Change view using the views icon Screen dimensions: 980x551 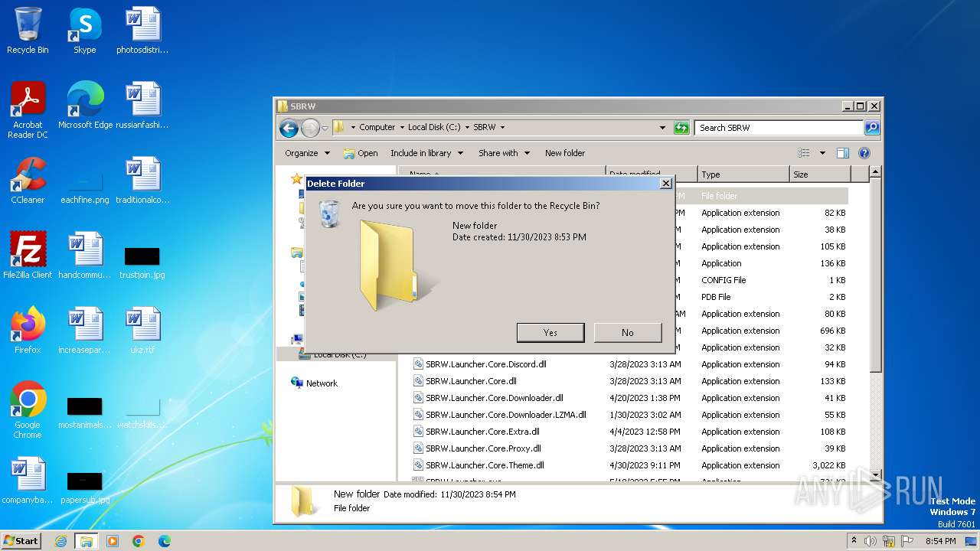(803, 153)
